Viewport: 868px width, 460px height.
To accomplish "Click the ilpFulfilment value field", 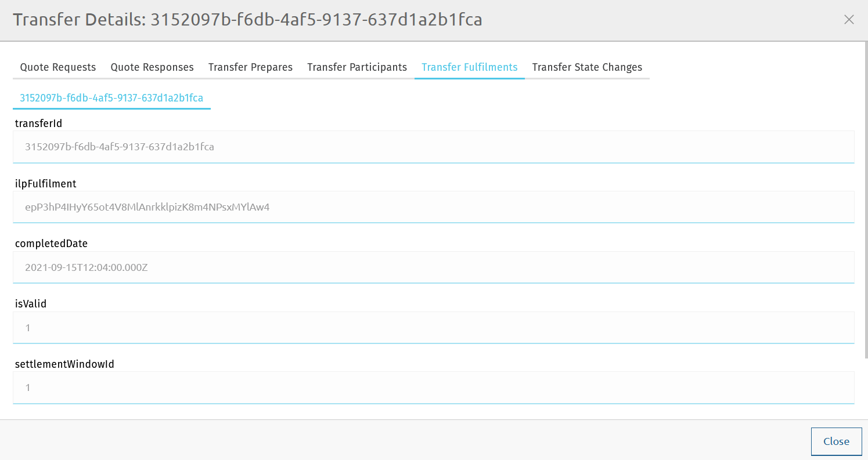I will pyautogui.click(x=433, y=207).
